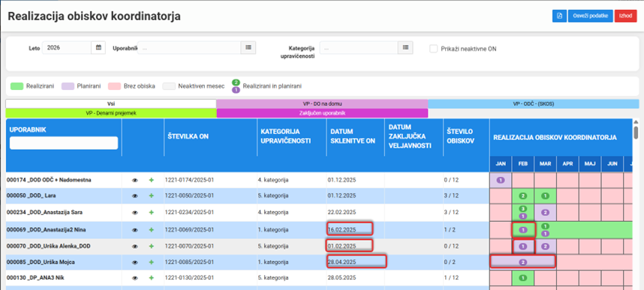This screenshot has width=644, height=290.
Task: Click February planned badge for 000069 row
Action: [x=523, y=230]
